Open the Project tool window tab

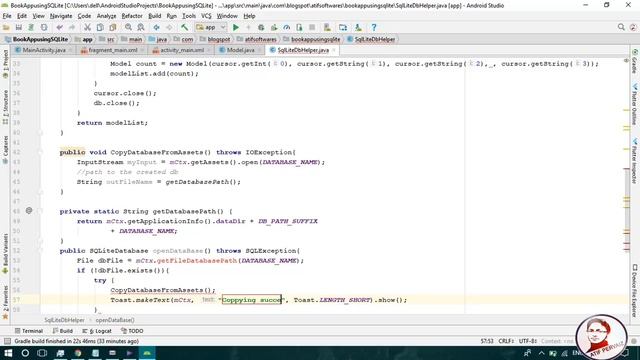[x=5, y=64]
